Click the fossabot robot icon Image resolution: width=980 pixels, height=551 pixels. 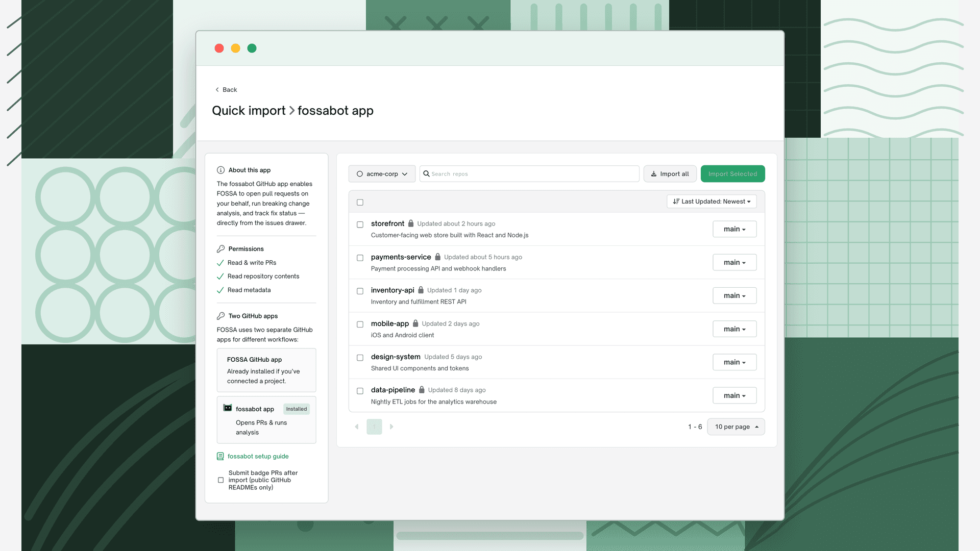pos(228,408)
